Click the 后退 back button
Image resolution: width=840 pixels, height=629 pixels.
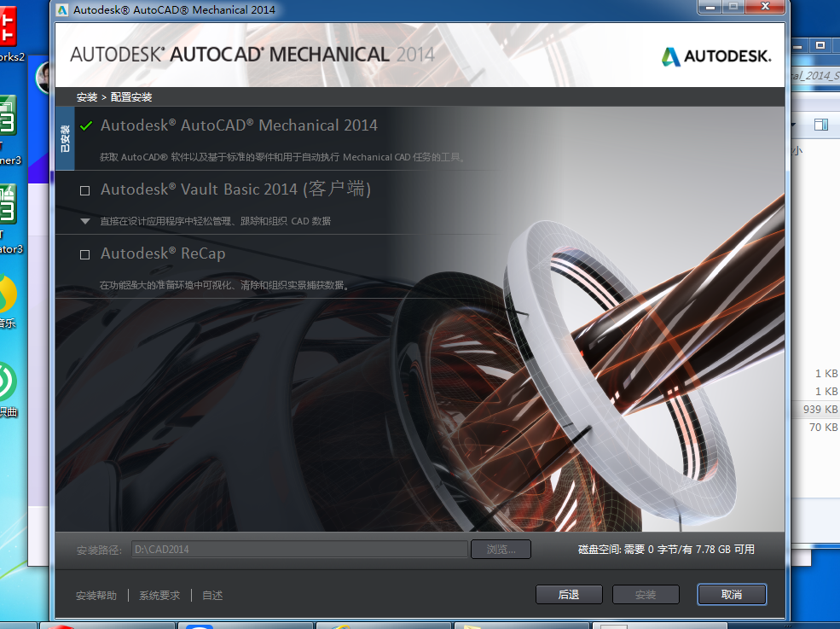(569, 594)
